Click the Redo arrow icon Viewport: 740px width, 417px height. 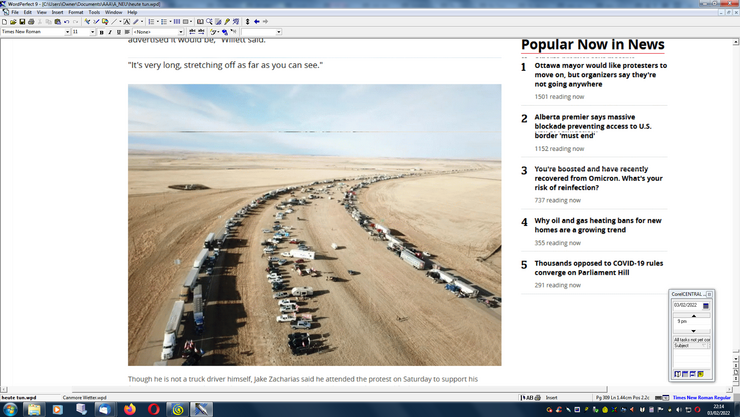click(x=76, y=22)
